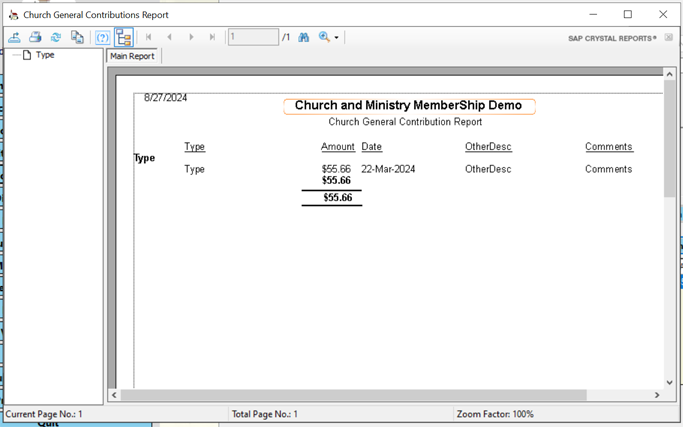The image size is (683, 427).
Task: Click the Comments value in data row
Action: (609, 169)
